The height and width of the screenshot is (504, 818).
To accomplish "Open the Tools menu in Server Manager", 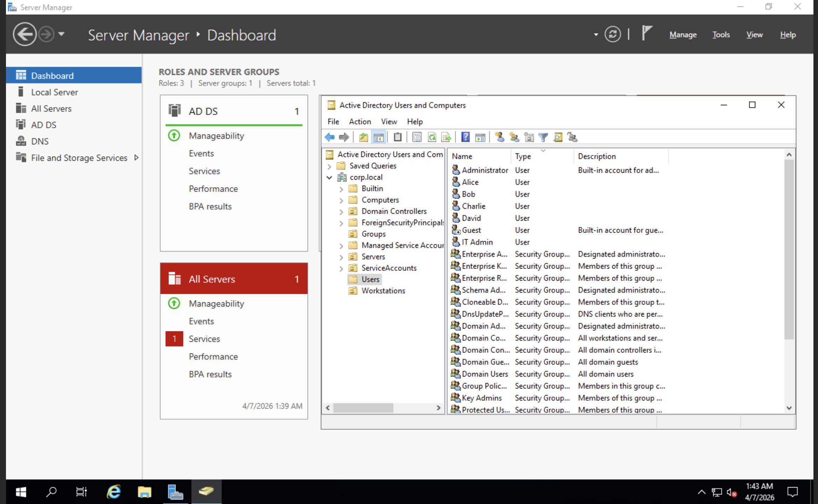I will point(721,34).
